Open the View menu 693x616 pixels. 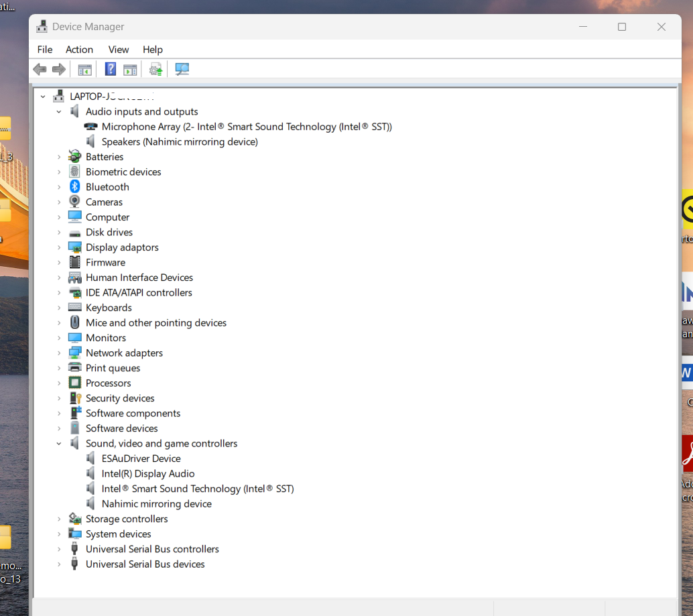tap(119, 50)
